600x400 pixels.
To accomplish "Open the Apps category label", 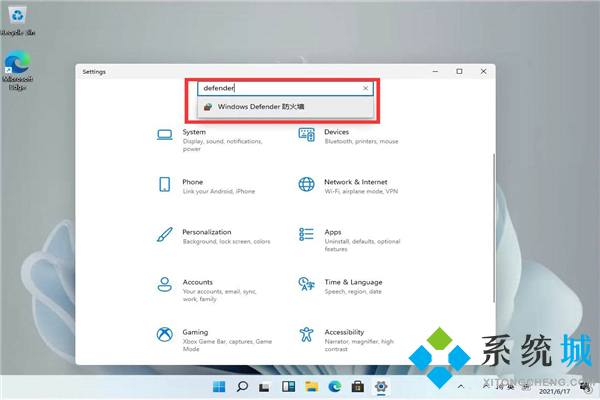I will (333, 232).
